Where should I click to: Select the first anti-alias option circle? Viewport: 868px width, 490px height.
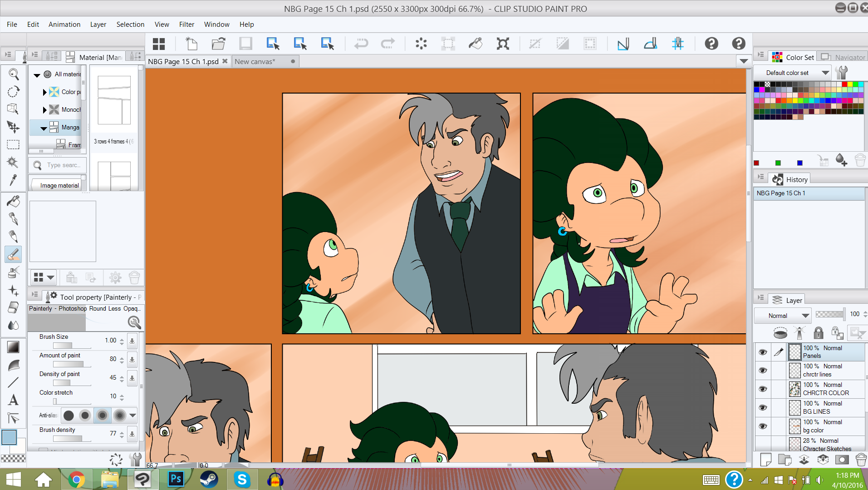69,415
